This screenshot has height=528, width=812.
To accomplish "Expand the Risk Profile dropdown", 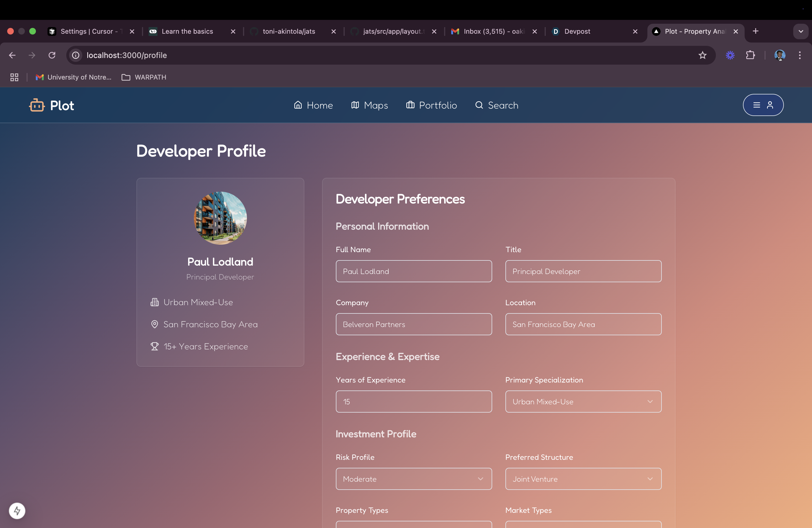I will (413, 479).
